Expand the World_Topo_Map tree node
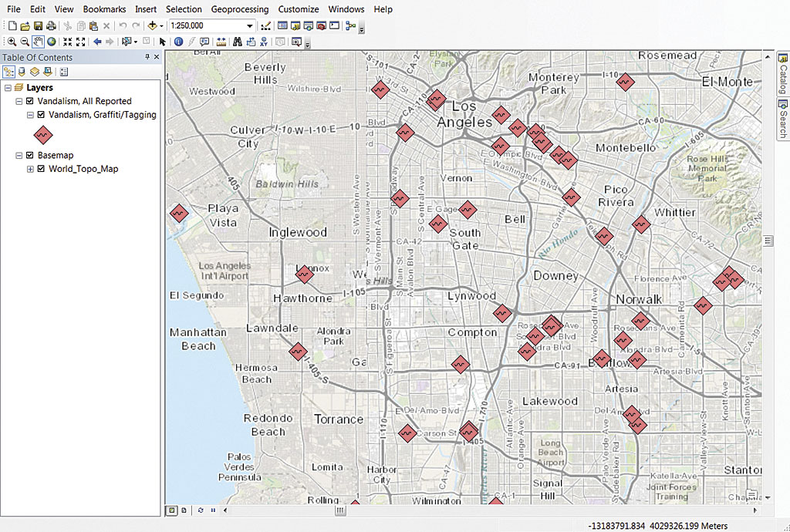Viewport: 790px width, 532px height. (30, 169)
